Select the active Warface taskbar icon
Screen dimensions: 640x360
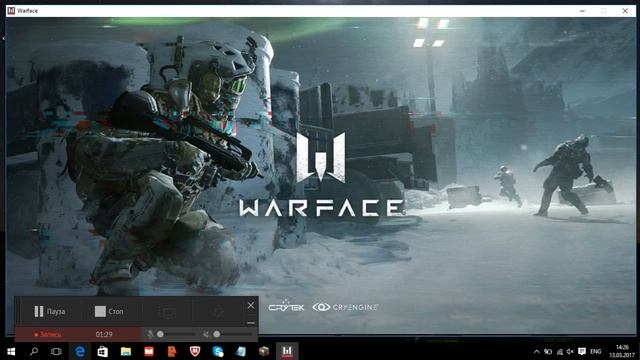(x=287, y=351)
